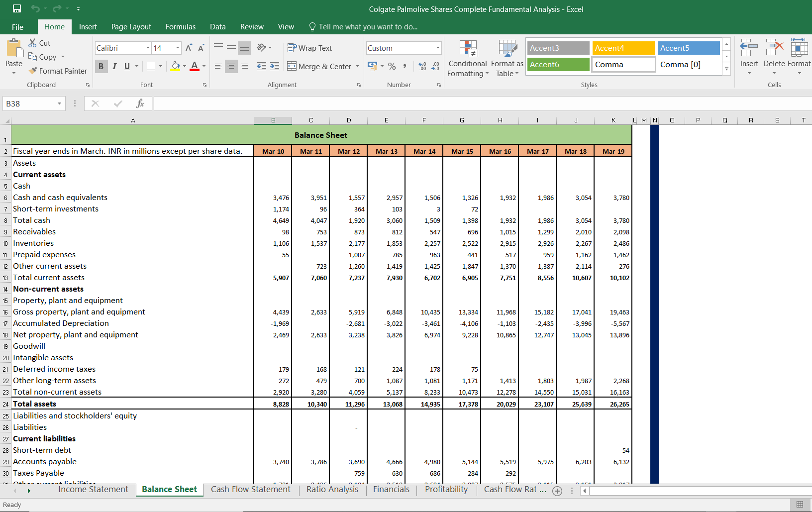The width and height of the screenshot is (812, 512).
Task: Apply the Accent4 yellow cell style
Action: click(x=623, y=48)
